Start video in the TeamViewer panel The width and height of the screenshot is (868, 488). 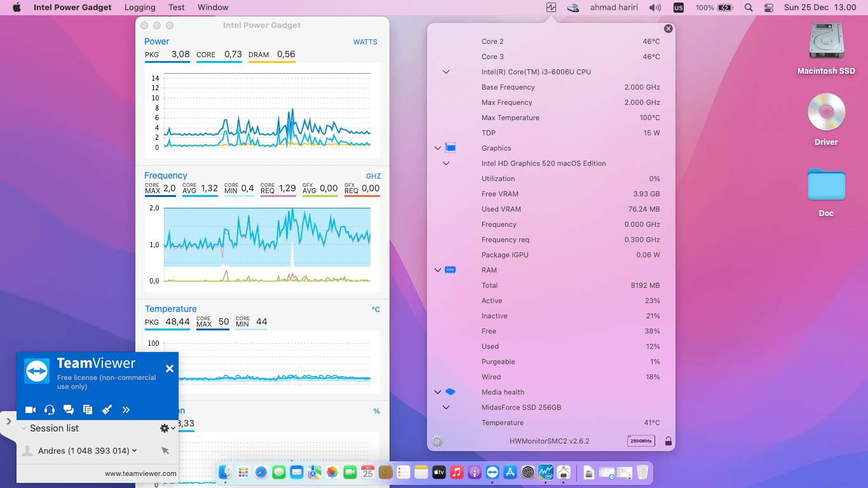[31, 410]
